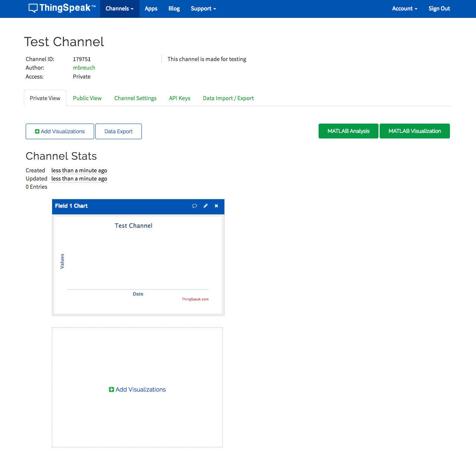
Task: Edit Field 1 Chart with pencil icon
Action: (205, 206)
